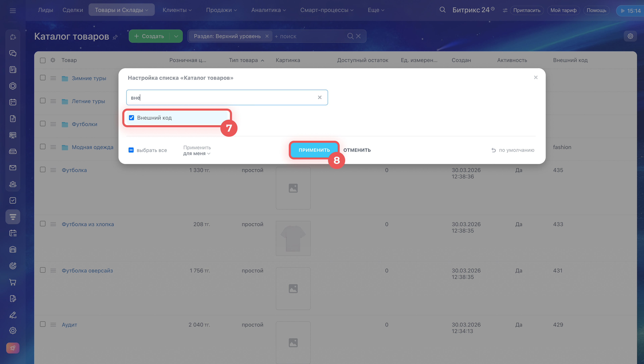The width and height of the screenshot is (644, 364).
Task: Open the catalog settings gear icon
Action: pyautogui.click(x=630, y=36)
